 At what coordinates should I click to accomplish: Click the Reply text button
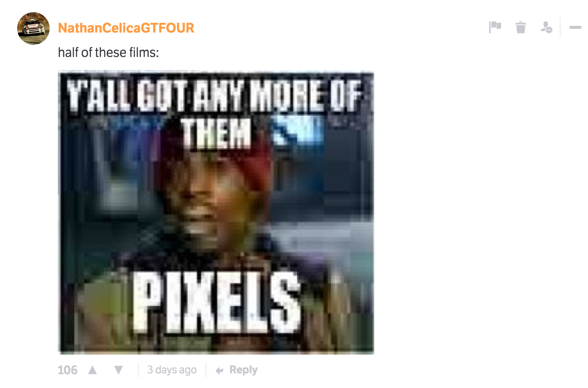(x=244, y=370)
